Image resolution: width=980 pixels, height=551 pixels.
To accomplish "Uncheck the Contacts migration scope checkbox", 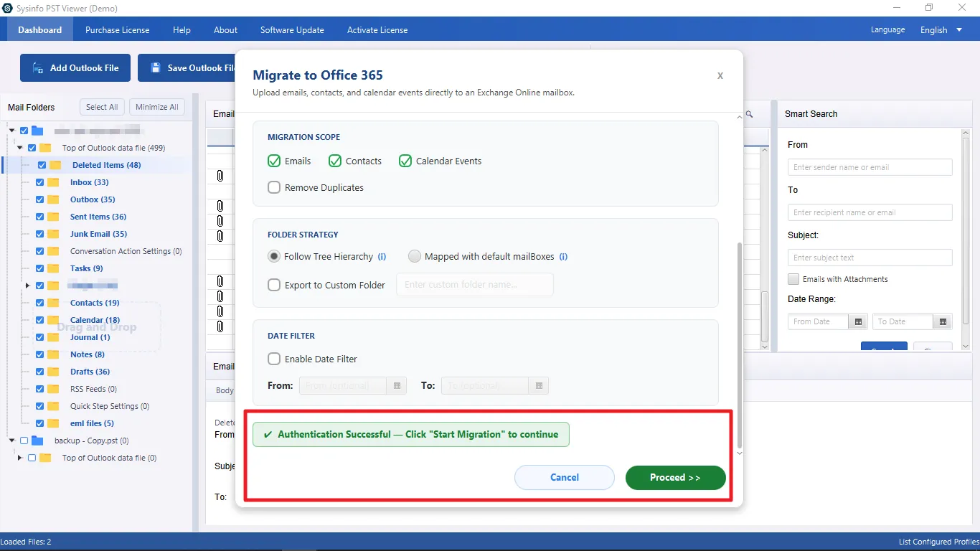I will (335, 161).
